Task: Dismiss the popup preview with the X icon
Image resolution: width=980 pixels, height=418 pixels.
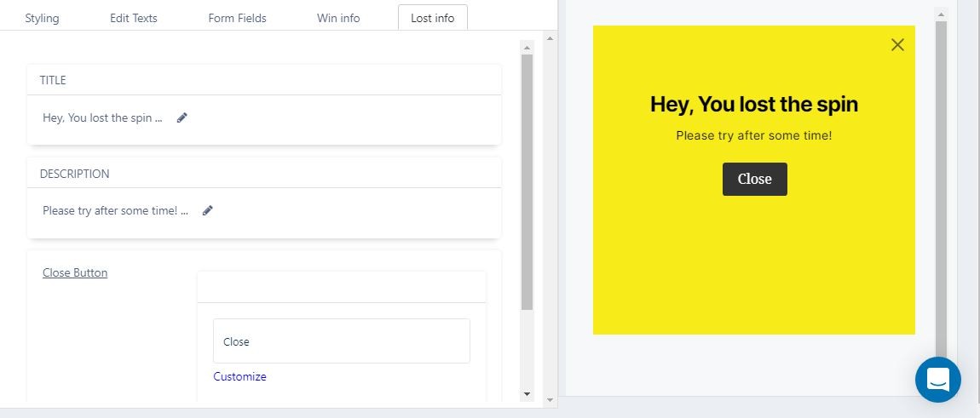Action: click(896, 45)
